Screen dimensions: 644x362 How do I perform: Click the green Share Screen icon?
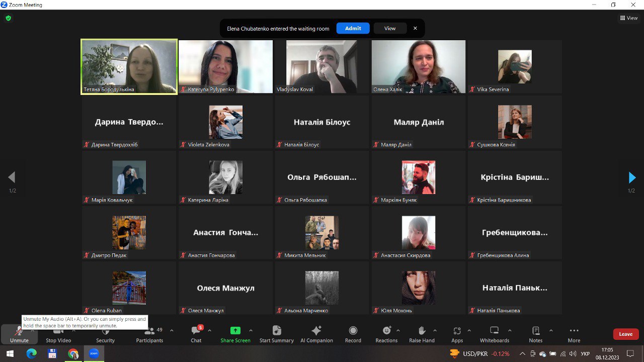235,331
